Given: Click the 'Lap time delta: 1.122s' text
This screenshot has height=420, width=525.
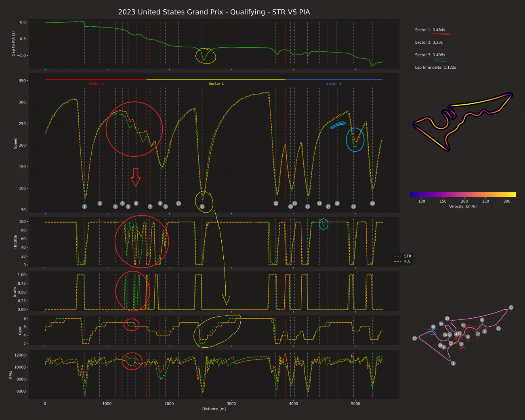Looking at the screenshot, I should click(436, 67).
